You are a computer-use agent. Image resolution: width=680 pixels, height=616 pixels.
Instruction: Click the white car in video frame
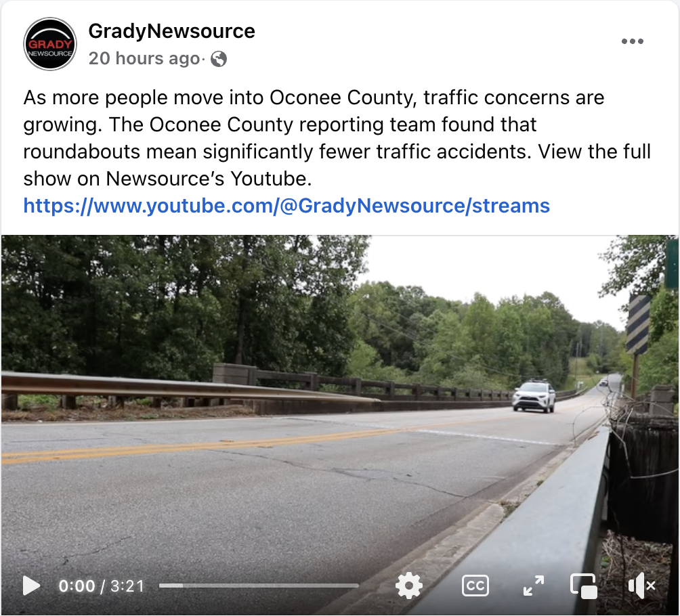point(534,396)
